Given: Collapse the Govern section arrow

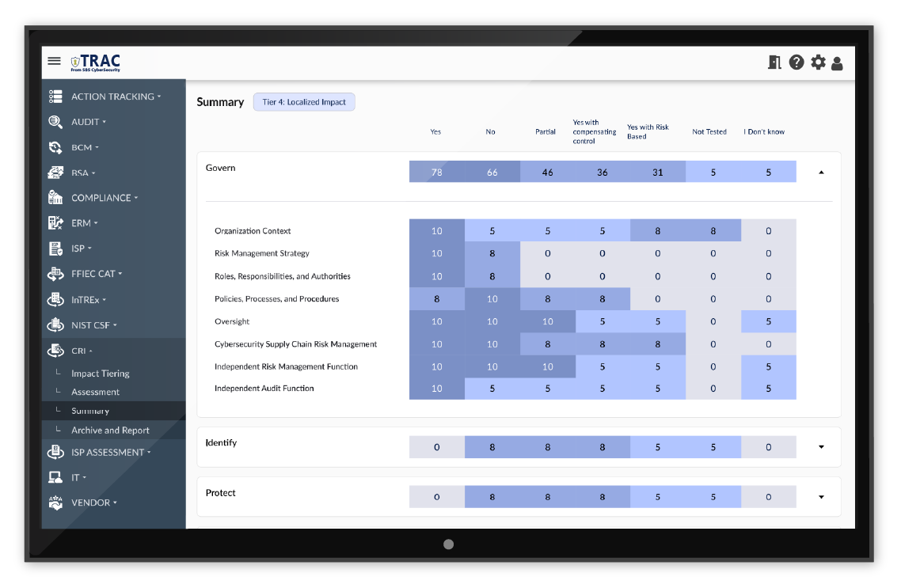Looking at the screenshot, I should click(821, 172).
